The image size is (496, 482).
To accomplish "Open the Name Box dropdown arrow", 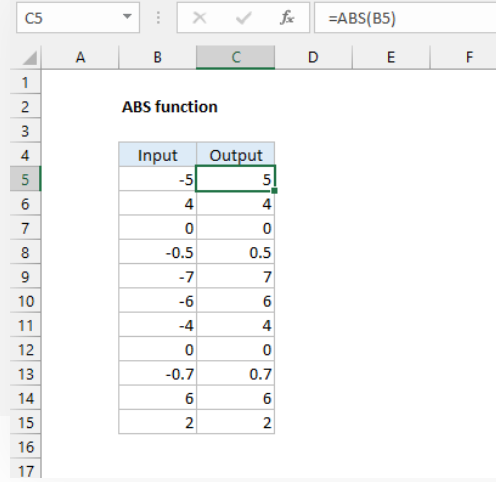I will (127, 16).
